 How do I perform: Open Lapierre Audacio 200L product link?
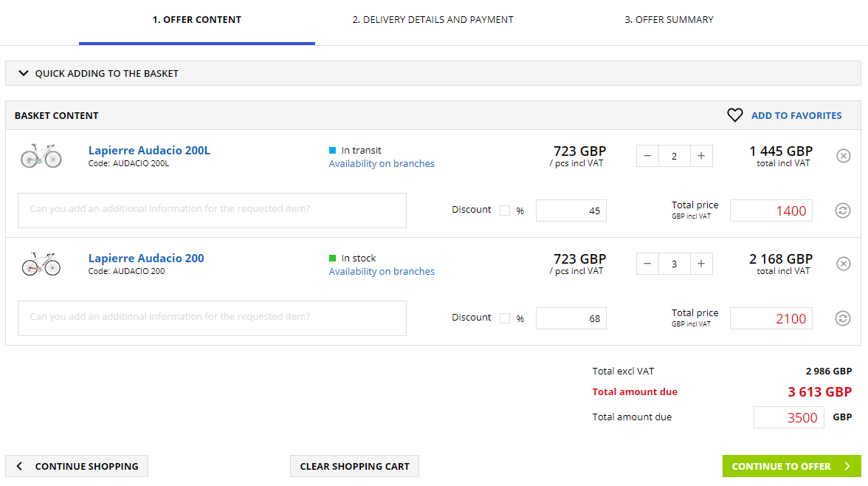click(x=149, y=151)
